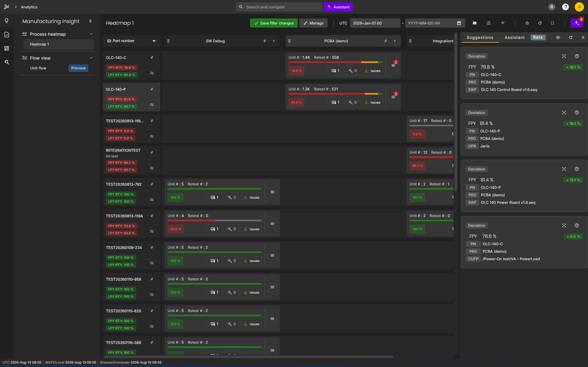
Task: Close the suggestions panel
Action: click(583, 37)
